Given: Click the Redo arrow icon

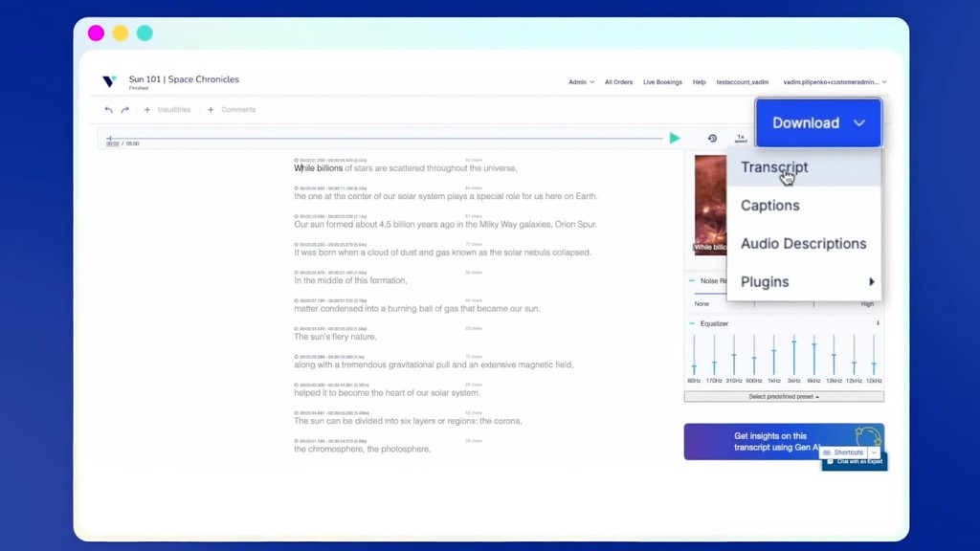Looking at the screenshot, I should (123, 109).
